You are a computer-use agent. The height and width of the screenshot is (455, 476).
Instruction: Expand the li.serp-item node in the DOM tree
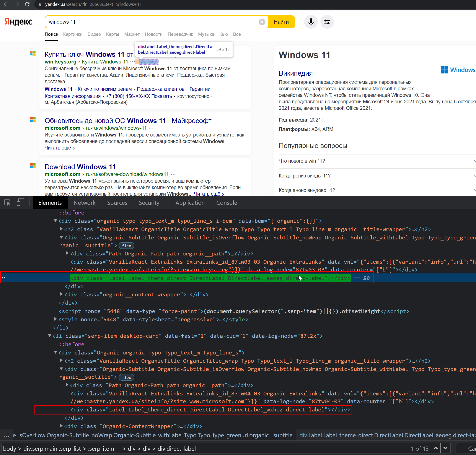pos(49,336)
